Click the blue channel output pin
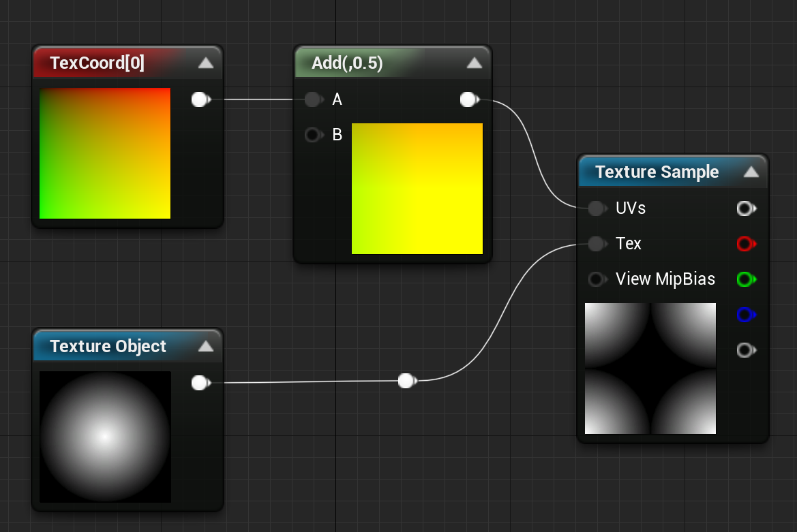This screenshot has width=797, height=532. [x=746, y=315]
